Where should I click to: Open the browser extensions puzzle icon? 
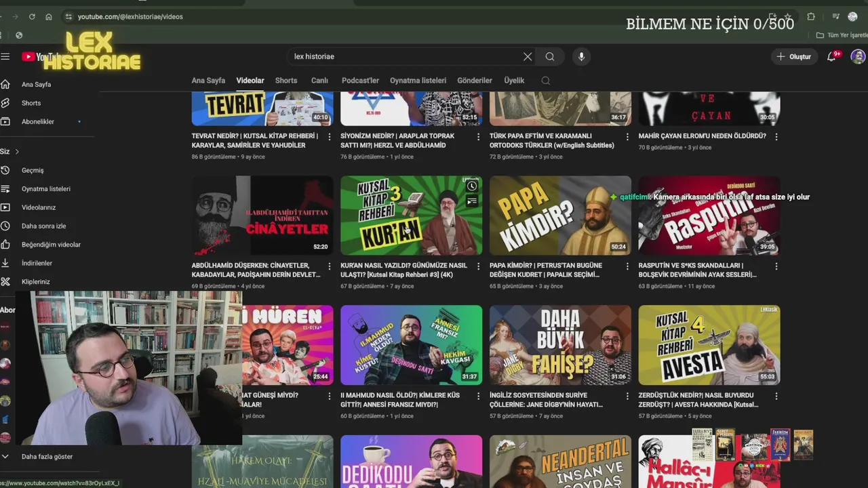pos(811,16)
